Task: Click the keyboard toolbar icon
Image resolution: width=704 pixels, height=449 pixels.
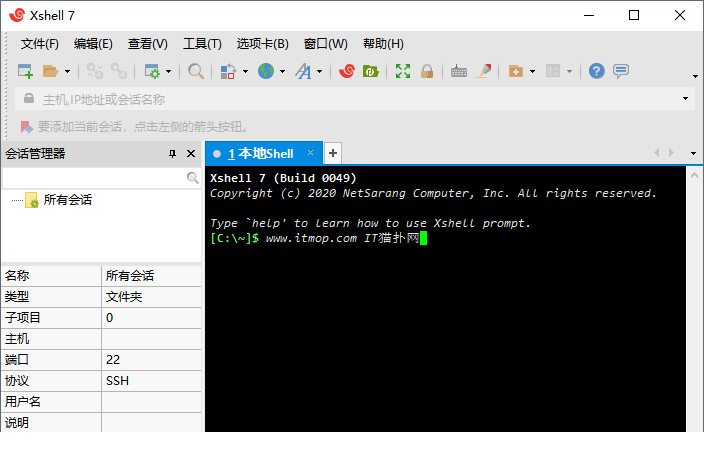Action: [x=459, y=71]
